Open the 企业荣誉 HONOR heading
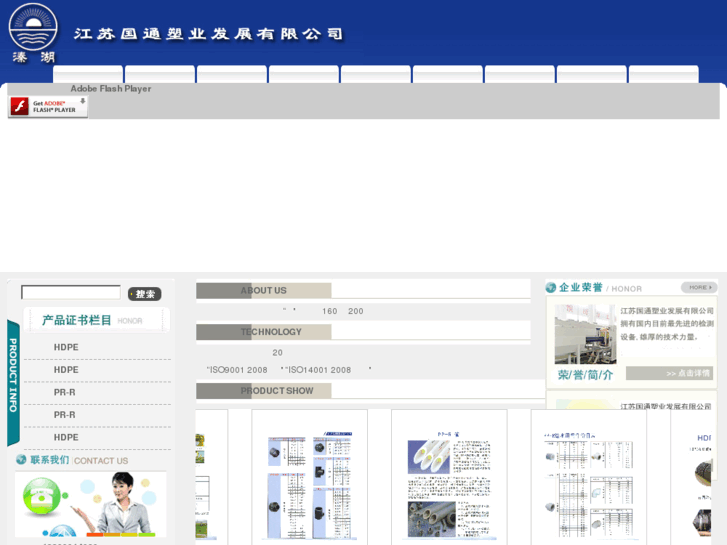 click(x=600, y=288)
